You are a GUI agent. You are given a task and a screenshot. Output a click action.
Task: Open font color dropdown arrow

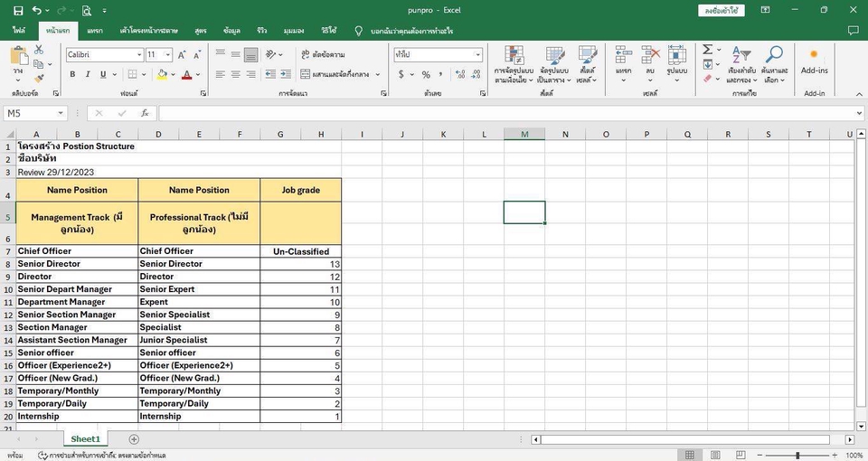click(198, 74)
